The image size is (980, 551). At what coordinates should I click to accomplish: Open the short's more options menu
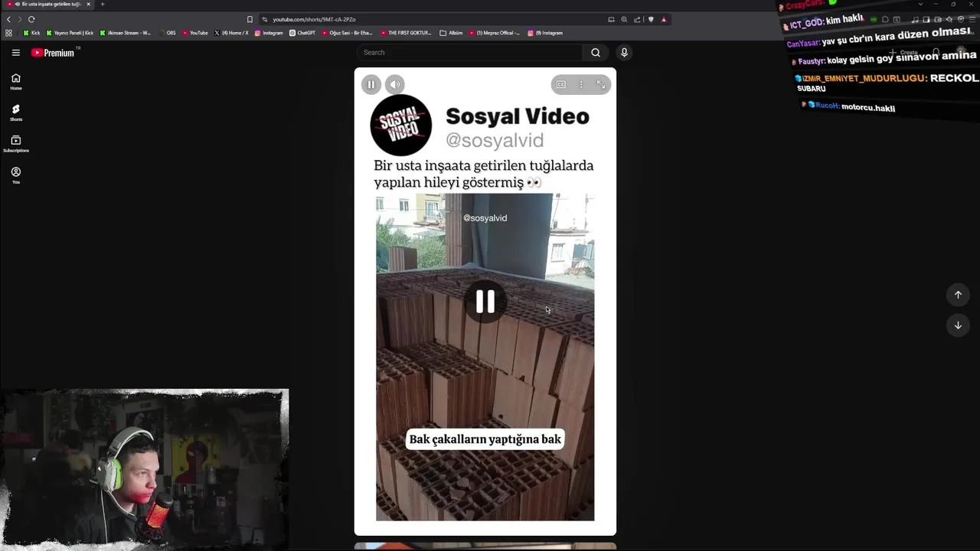(x=581, y=85)
